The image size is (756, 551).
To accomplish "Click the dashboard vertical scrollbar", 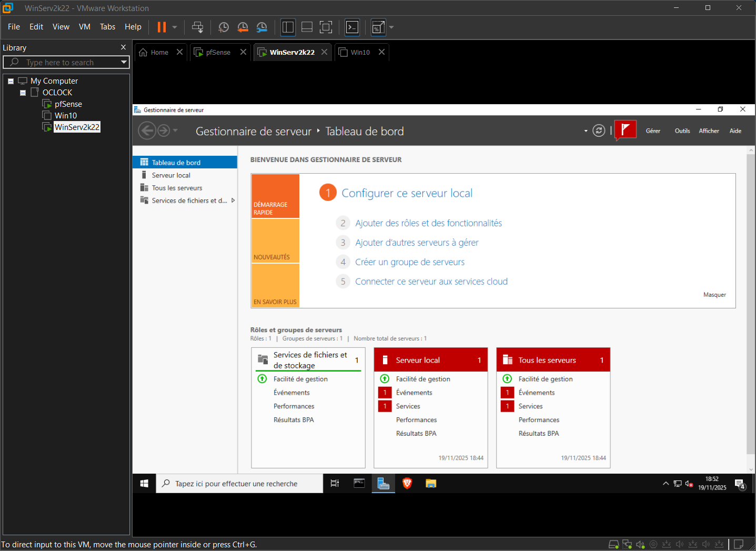I will pyautogui.click(x=750, y=305).
